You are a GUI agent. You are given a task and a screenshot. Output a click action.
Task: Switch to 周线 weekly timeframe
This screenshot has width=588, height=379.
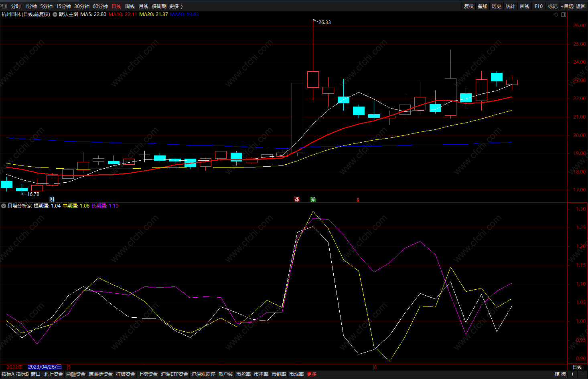pos(130,6)
